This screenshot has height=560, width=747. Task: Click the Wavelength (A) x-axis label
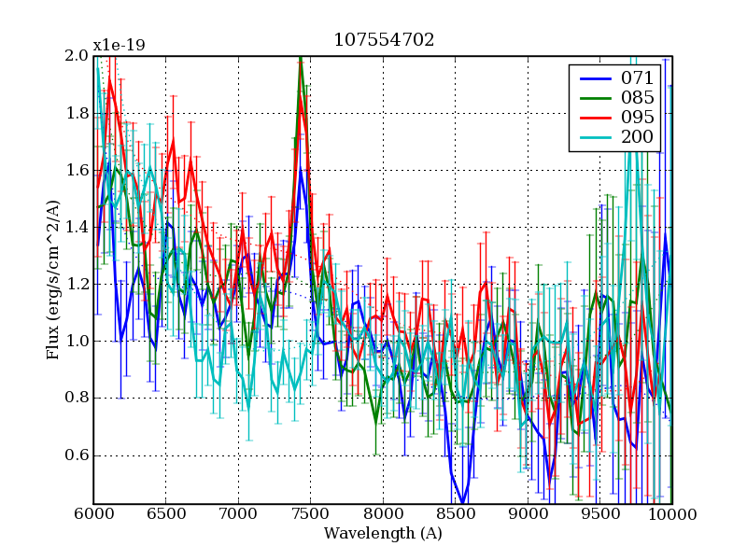383,534
